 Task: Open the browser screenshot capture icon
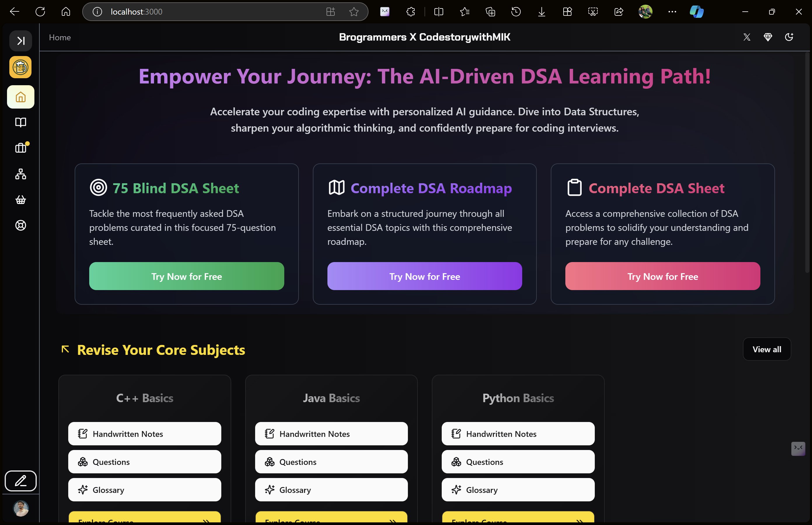(x=593, y=12)
